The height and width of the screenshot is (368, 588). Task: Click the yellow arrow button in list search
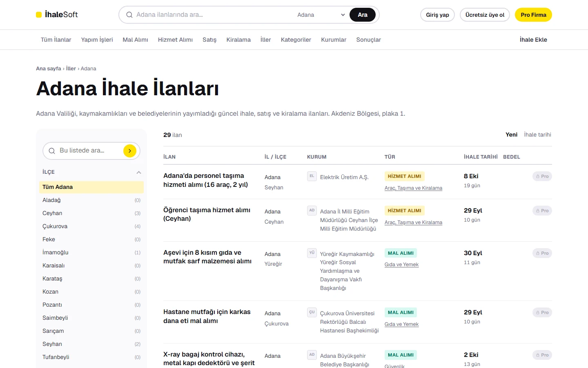130,151
